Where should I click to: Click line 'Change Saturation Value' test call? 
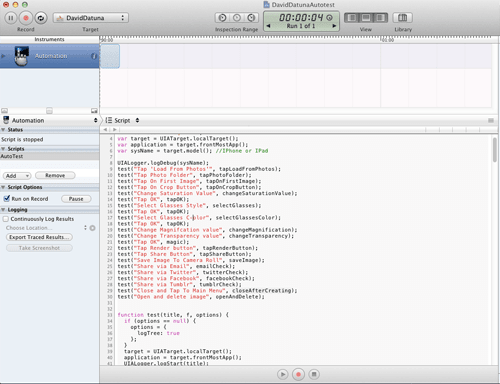click(207, 193)
